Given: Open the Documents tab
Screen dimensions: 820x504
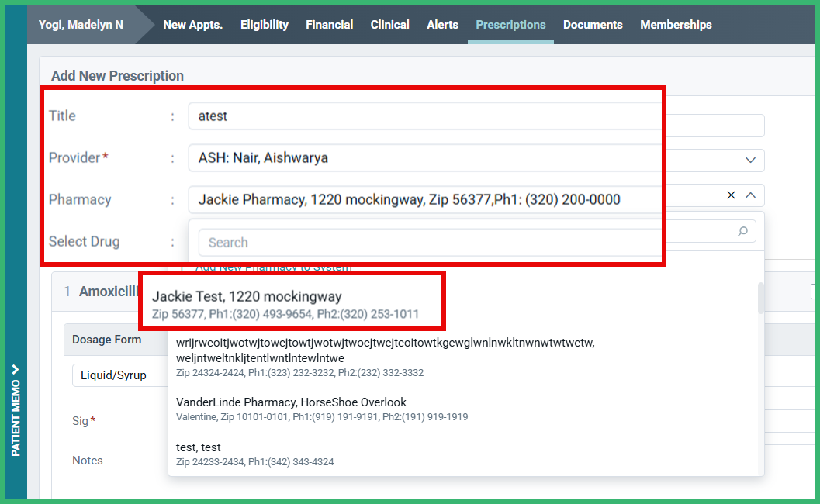Looking at the screenshot, I should 593,25.
